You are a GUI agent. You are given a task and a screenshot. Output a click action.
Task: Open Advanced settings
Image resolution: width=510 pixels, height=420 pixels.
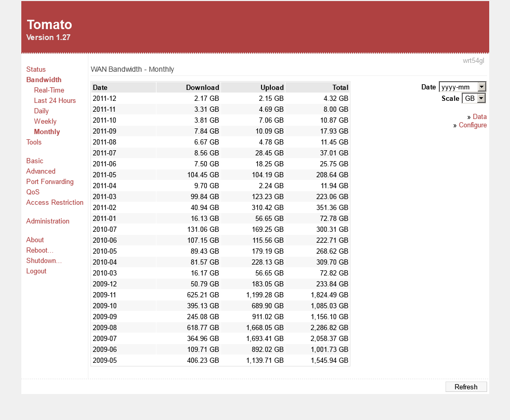[41, 171]
